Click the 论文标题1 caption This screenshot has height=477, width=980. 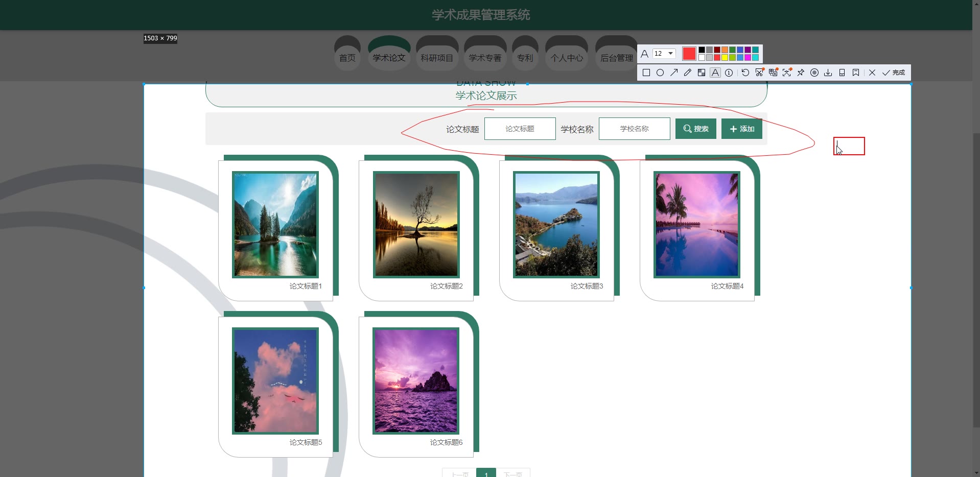click(x=306, y=286)
